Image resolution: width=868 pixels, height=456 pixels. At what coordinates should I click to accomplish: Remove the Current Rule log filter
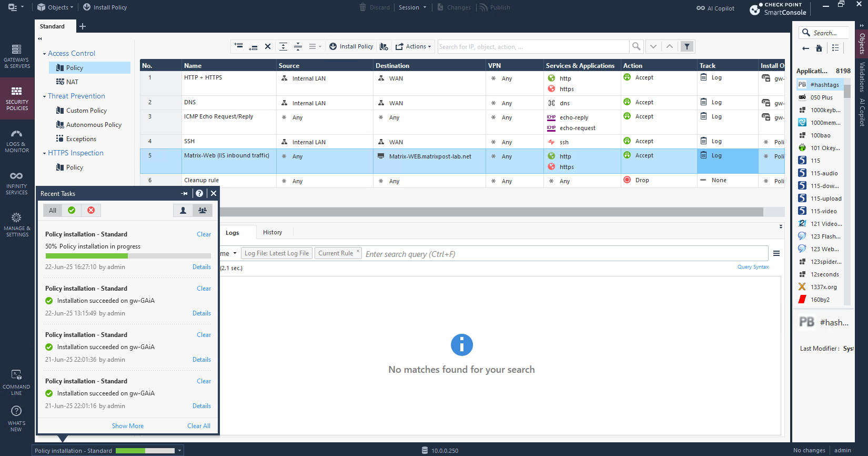point(358,251)
